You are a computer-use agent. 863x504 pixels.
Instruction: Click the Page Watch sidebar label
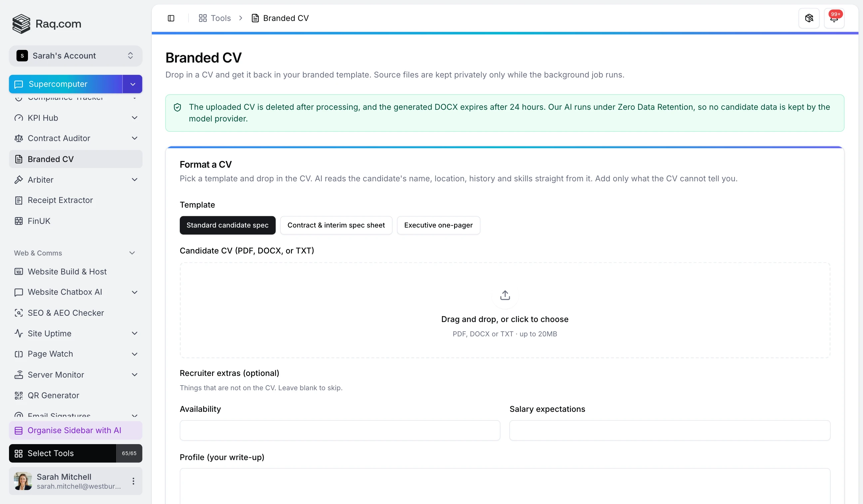pos(50,354)
